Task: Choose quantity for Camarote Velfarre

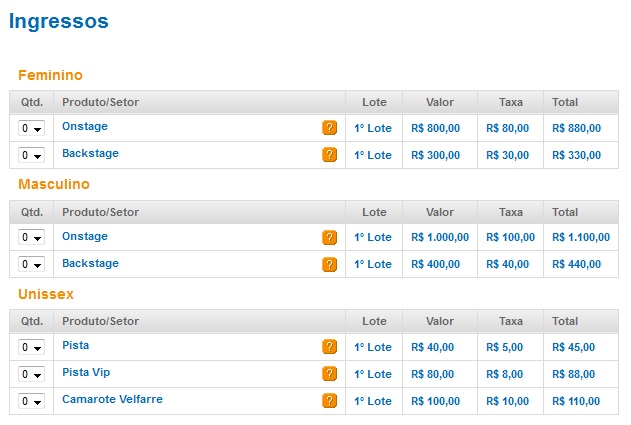Action: 31,401
